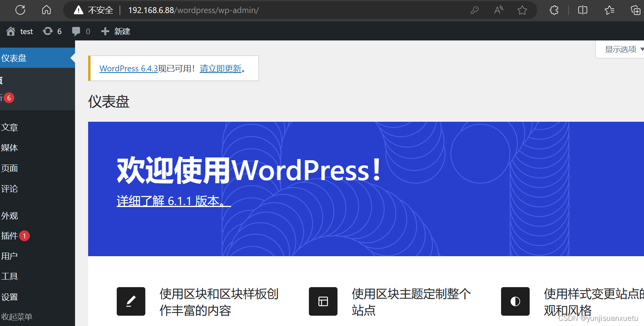The image size is (644, 326).
Task: Click the 仪表盘 page title heading
Action: tap(109, 102)
